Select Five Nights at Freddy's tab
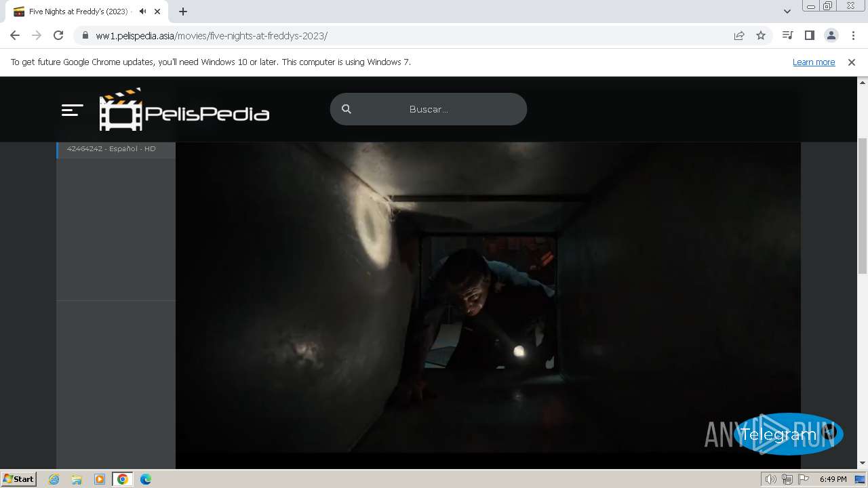The width and height of the screenshot is (868, 488). 77,12
